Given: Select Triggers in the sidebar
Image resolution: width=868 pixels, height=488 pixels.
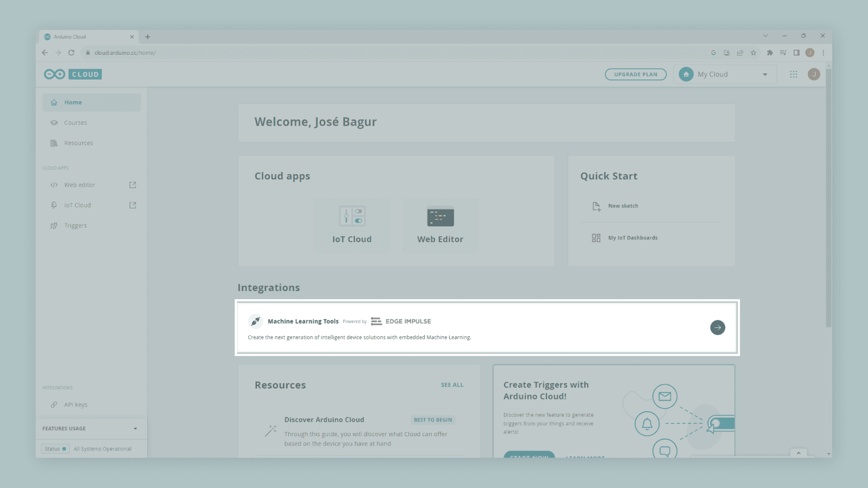Looking at the screenshot, I should click(x=75, y=225).
